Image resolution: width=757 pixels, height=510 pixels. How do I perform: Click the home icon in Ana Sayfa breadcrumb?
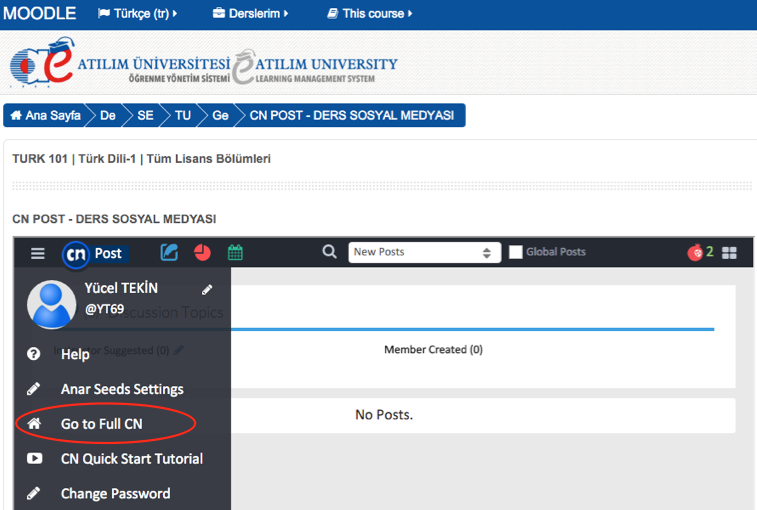click(16, 115)
